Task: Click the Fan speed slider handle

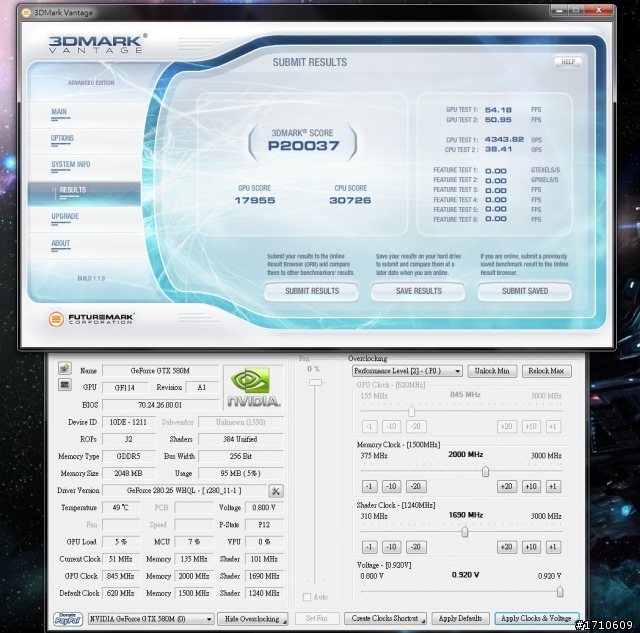Action: [x=315, y=382]
